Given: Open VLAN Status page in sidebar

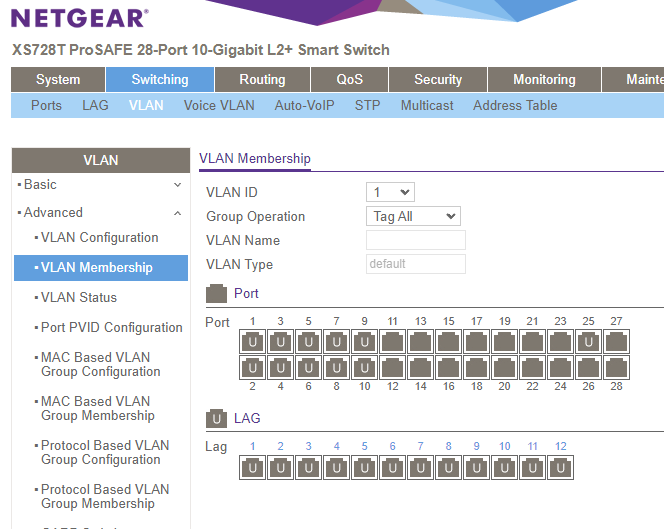Looking at the screenshot, I should point(79,297).
